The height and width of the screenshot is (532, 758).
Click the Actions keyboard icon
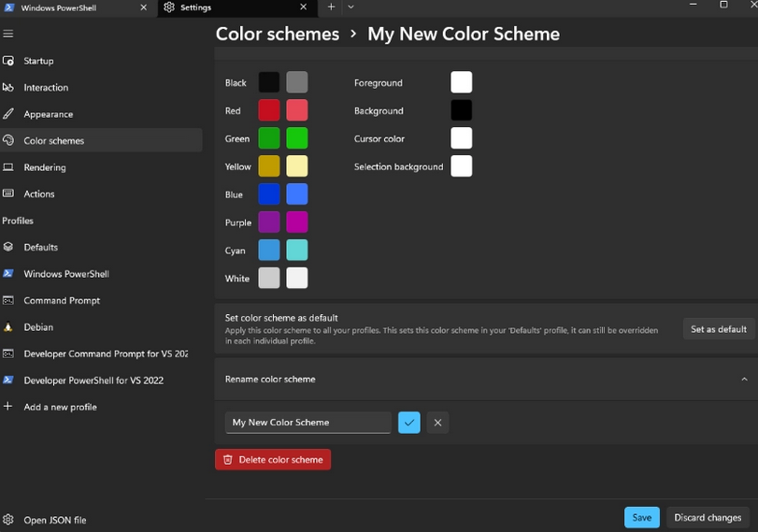pyautogui.click(x=8, y=194)
